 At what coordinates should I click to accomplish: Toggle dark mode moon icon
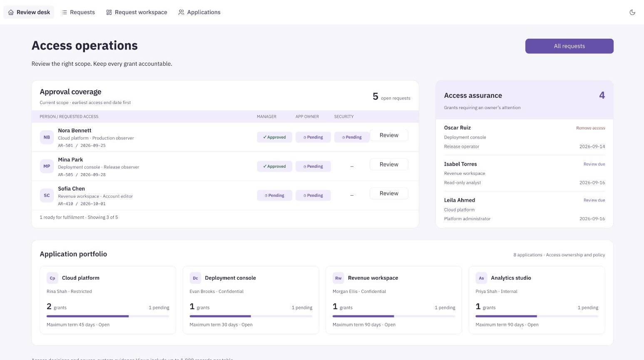[x=632, y=12]
